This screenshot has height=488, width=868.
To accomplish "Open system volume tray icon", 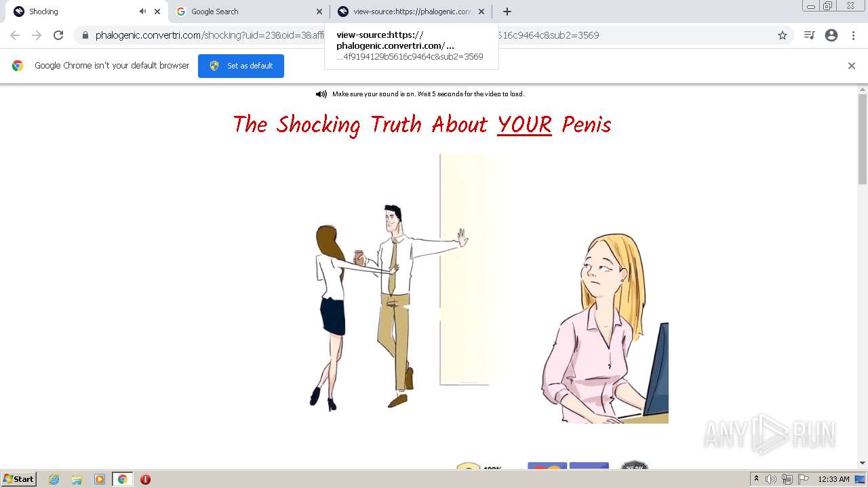I will (771, 479).
